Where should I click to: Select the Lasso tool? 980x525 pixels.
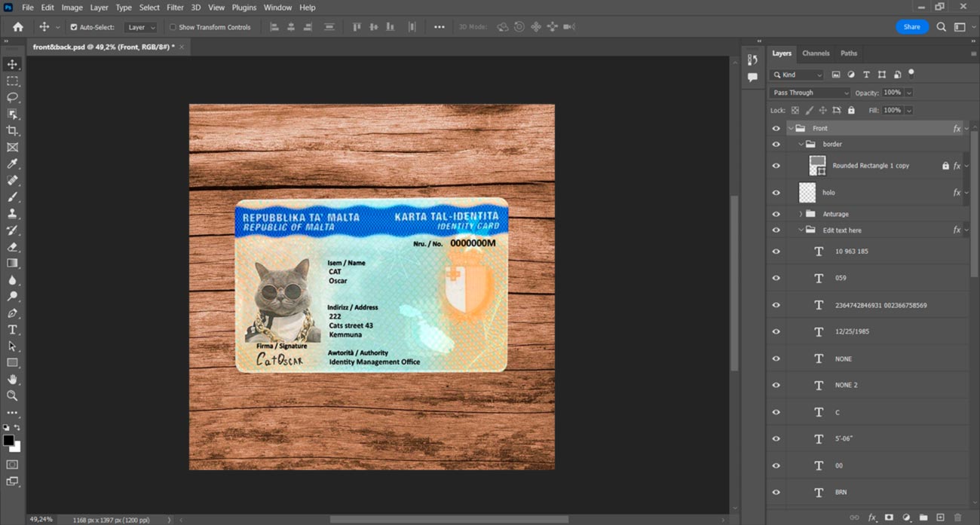coord(12,97)
